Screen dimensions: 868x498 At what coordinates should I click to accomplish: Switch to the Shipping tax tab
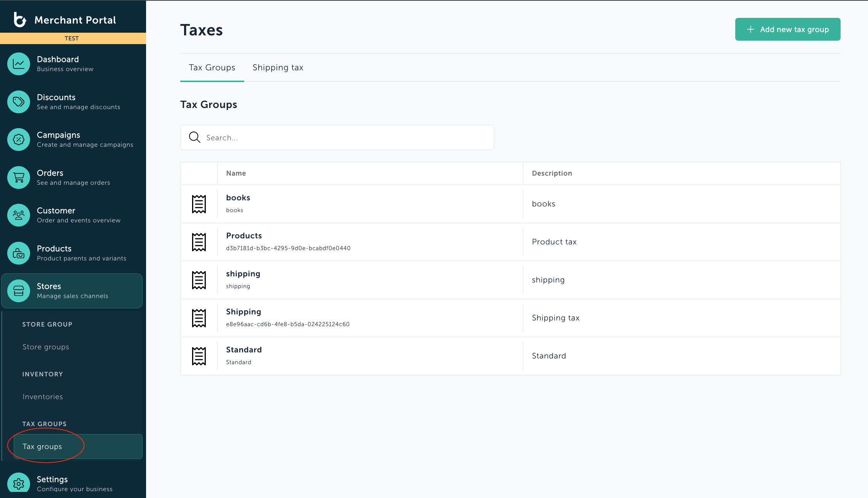click(x=278, y=68)
